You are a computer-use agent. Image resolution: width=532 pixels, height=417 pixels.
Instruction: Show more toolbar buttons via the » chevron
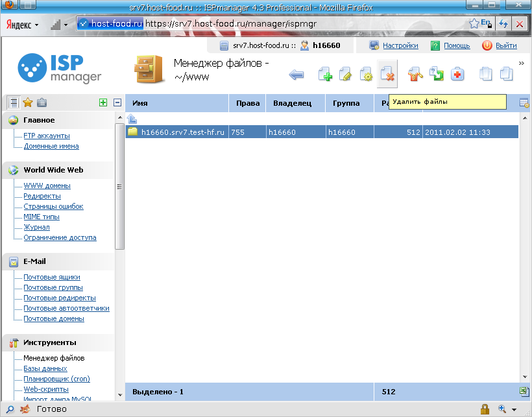pos(522,63)
